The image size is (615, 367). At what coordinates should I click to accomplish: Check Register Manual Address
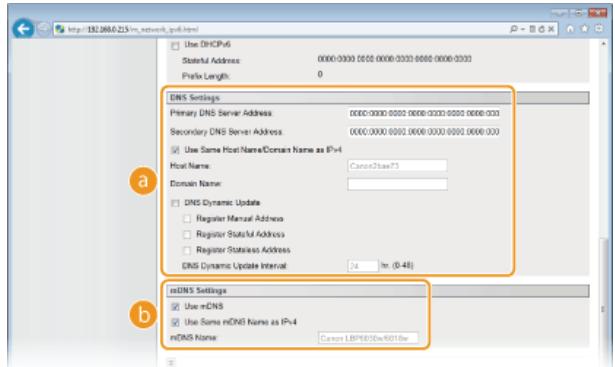coord(187,219)
